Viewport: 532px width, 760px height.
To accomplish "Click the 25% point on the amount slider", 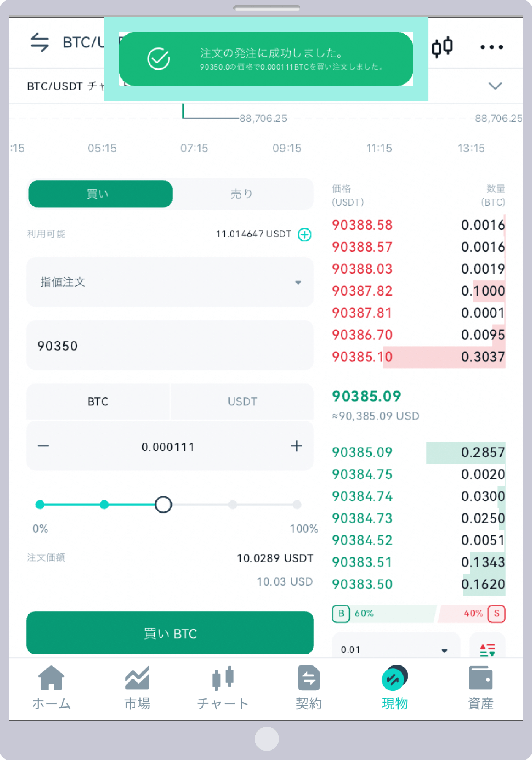I will 104,505.
